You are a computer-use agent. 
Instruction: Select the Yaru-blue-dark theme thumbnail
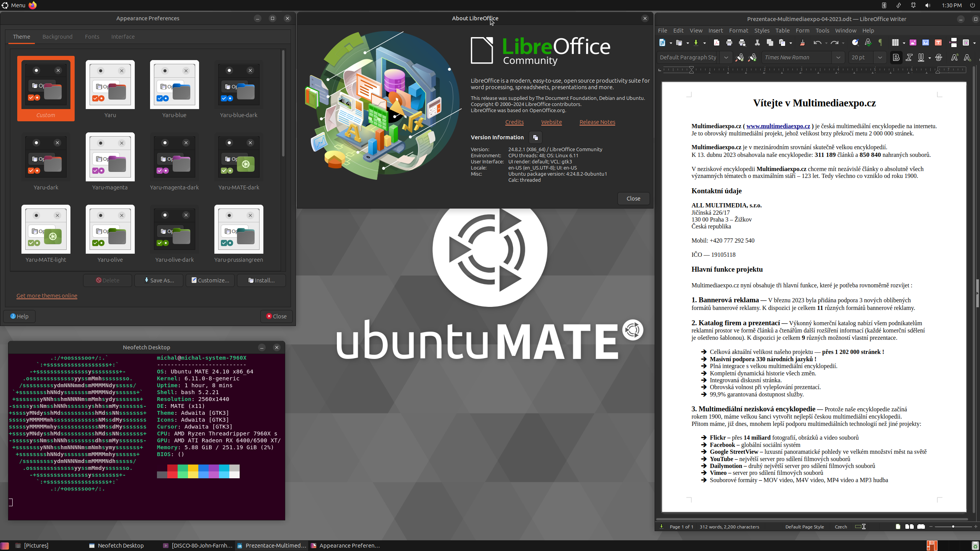click(238, 85)
